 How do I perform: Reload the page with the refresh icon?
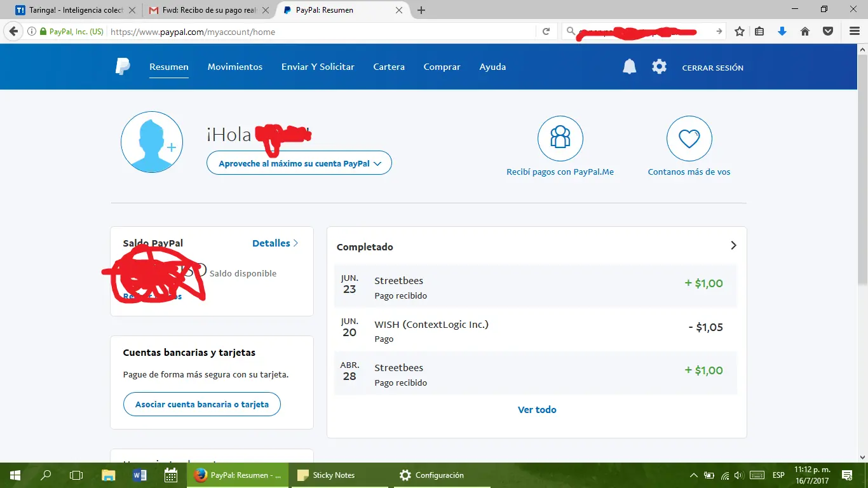tap(546, 31)
